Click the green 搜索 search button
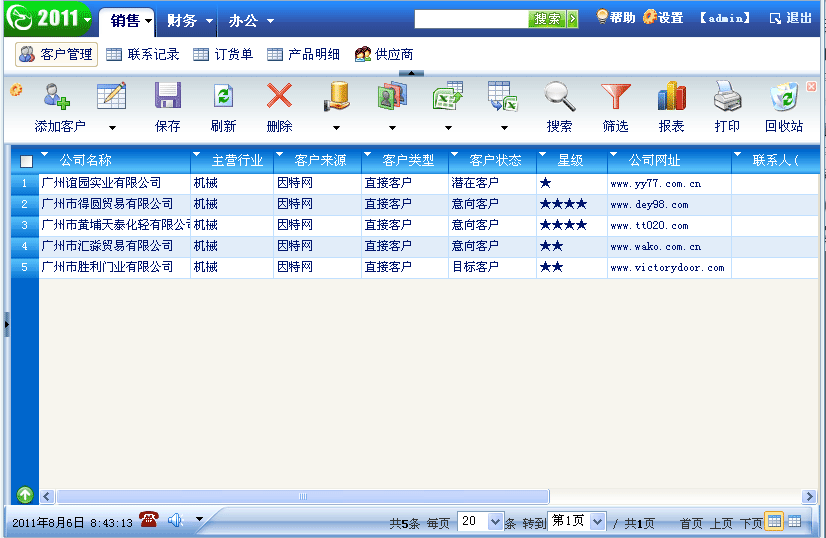 547,19
